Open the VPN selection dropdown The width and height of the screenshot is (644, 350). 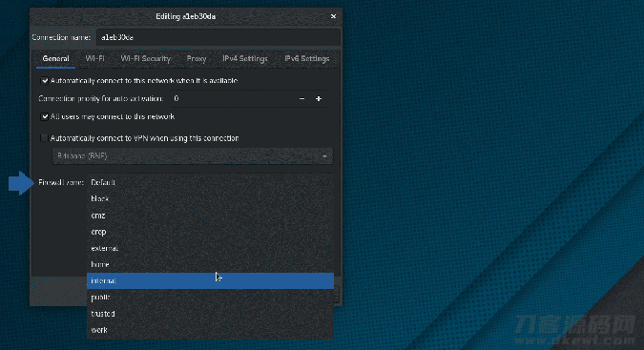[x=192, y=155]
